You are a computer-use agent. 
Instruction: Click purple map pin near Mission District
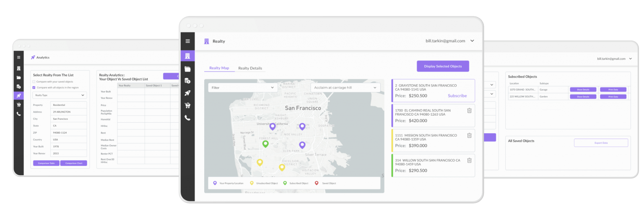tap(302, 126)
